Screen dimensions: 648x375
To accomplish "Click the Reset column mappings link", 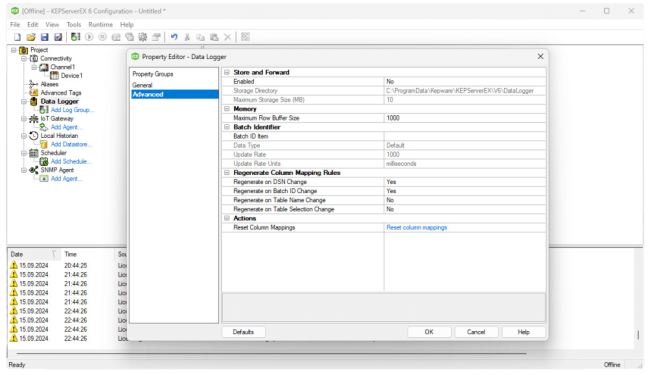I will coord(417,227).
